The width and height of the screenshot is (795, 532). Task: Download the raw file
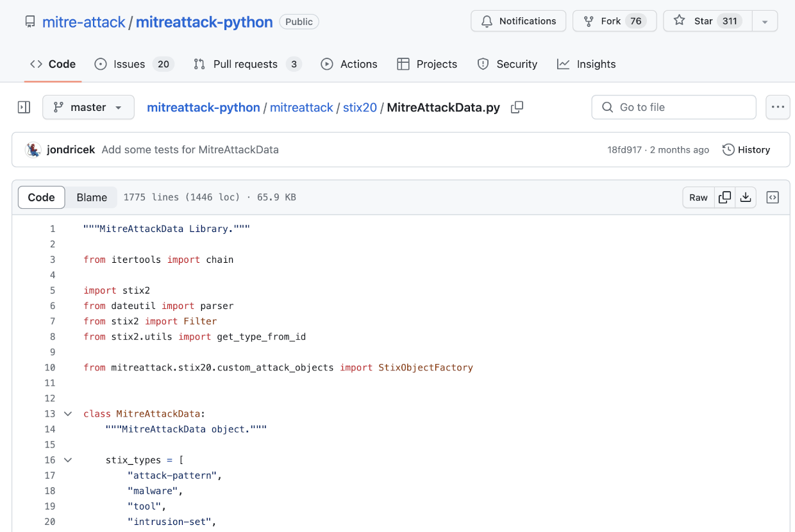tap(745, 197)
